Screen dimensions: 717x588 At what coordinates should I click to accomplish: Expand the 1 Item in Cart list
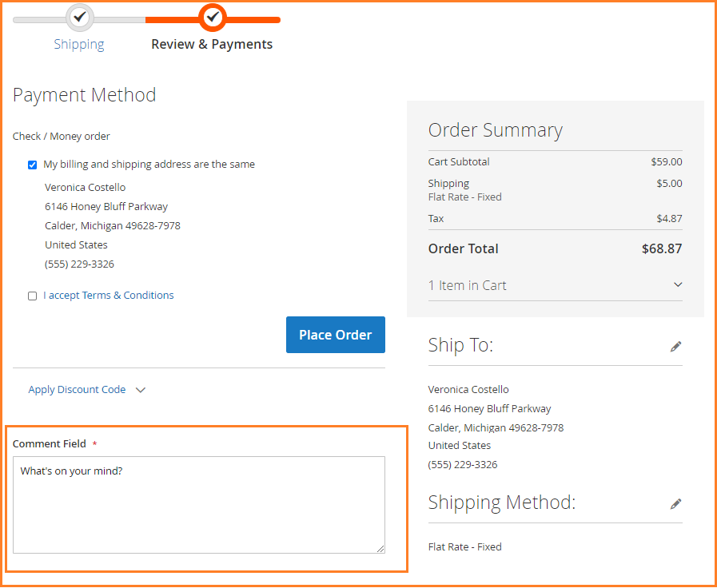(x=468, y=285)
